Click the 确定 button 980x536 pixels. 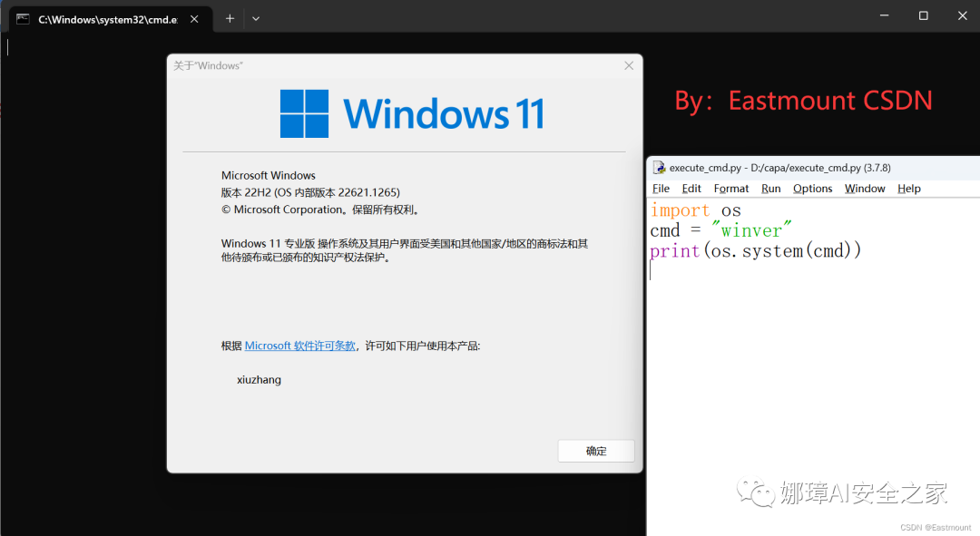coord(596,451)
